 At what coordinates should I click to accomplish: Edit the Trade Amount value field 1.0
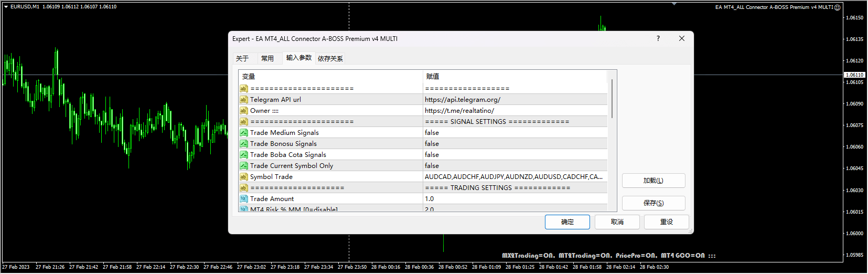pyautogui.click(x=515, y=199)
